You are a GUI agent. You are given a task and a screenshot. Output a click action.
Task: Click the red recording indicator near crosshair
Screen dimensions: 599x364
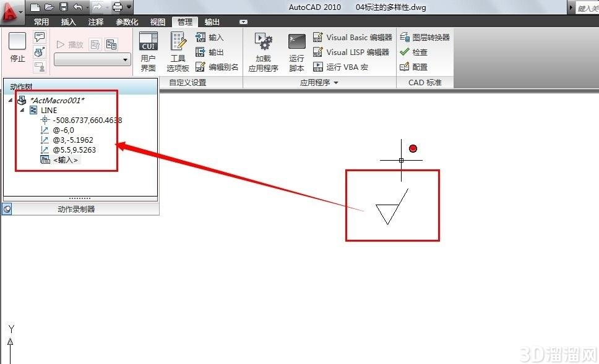pos(413,148)
